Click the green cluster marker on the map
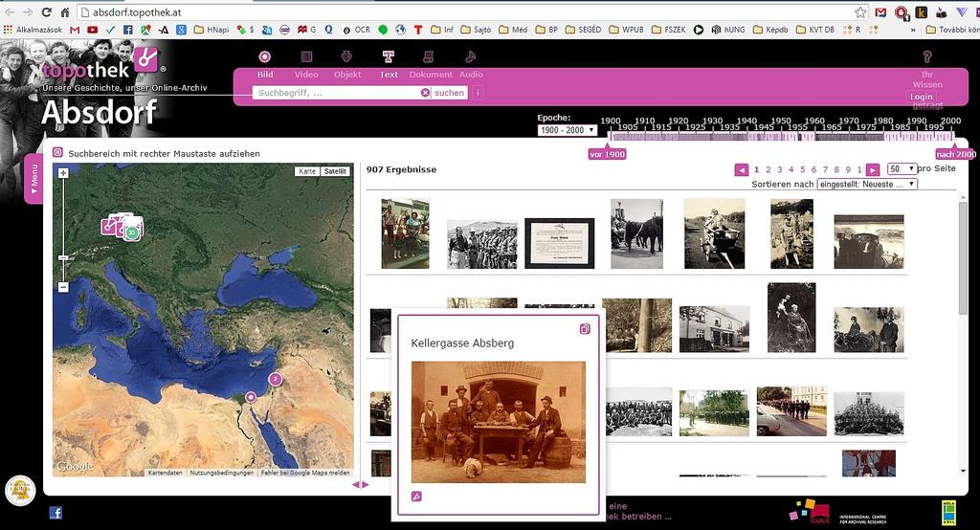This screenshot has width=980, height=530. tap(132, 233)
